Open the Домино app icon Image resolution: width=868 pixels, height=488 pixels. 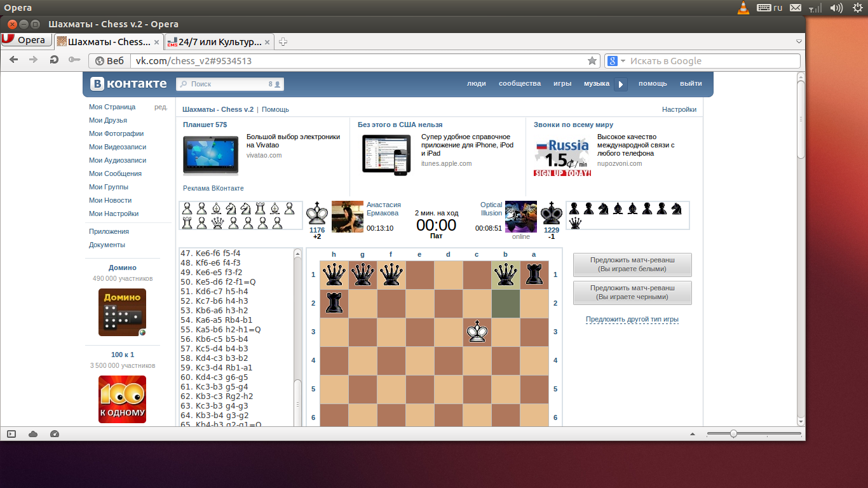coord(122,312)
